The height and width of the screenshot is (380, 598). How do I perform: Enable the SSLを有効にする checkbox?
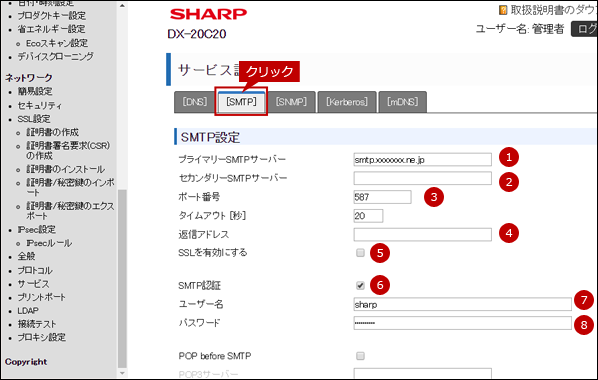pos(360,253)
